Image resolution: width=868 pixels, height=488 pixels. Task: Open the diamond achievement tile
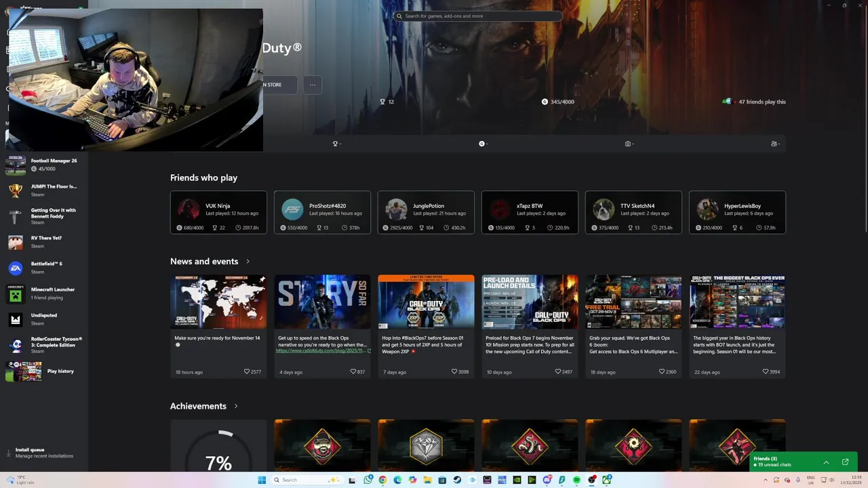pyautogui.click(x=426, y=445)
